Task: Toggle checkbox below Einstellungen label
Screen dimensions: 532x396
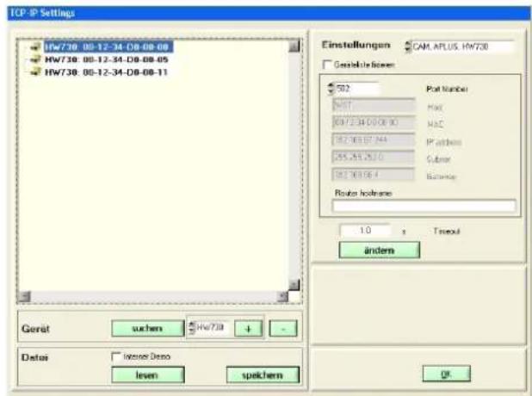Action: pyautogui.click(x=327, y=65)
